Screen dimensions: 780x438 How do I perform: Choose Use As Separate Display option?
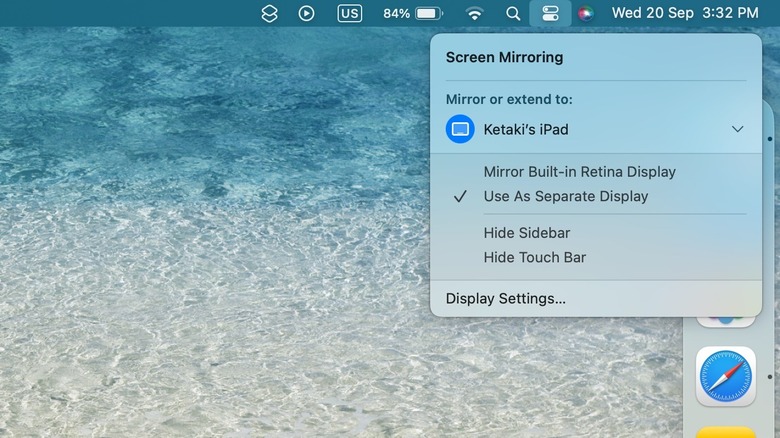(x=565, y=197)
